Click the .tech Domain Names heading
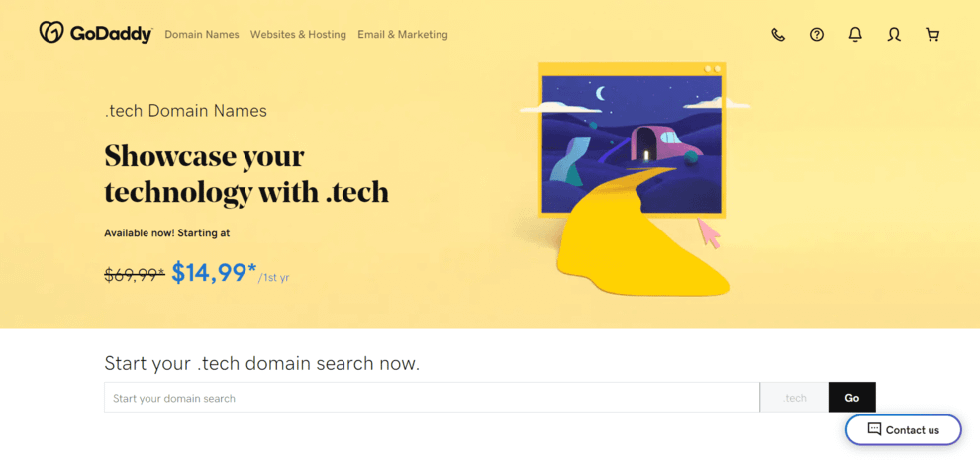The width and height of the screenshot is (980, 460). (186, 111)
